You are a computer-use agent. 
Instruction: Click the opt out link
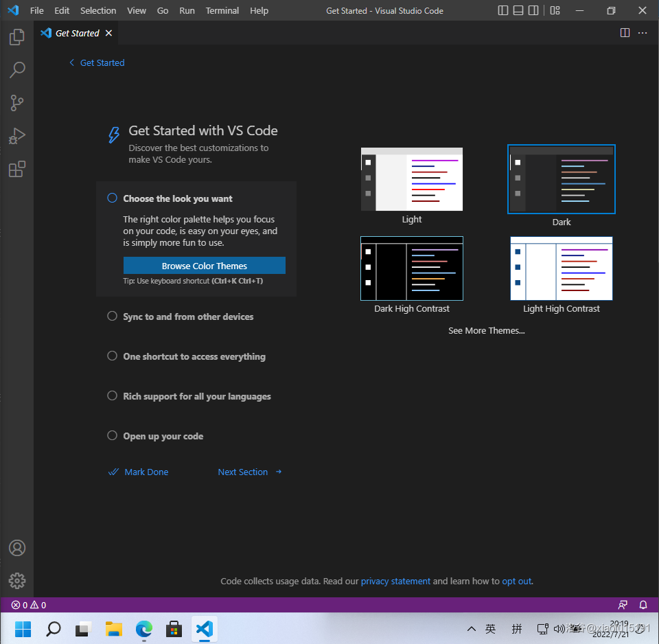[x=517, y=581]
